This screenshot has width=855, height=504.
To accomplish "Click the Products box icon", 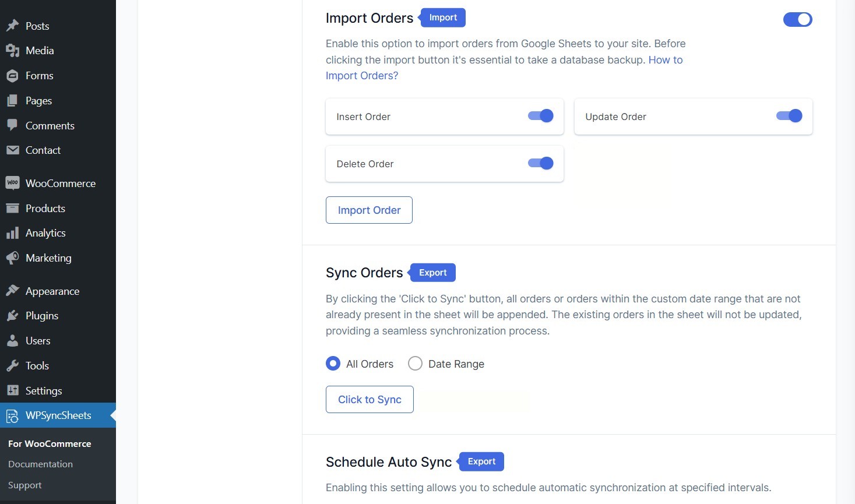I will 12,208.
